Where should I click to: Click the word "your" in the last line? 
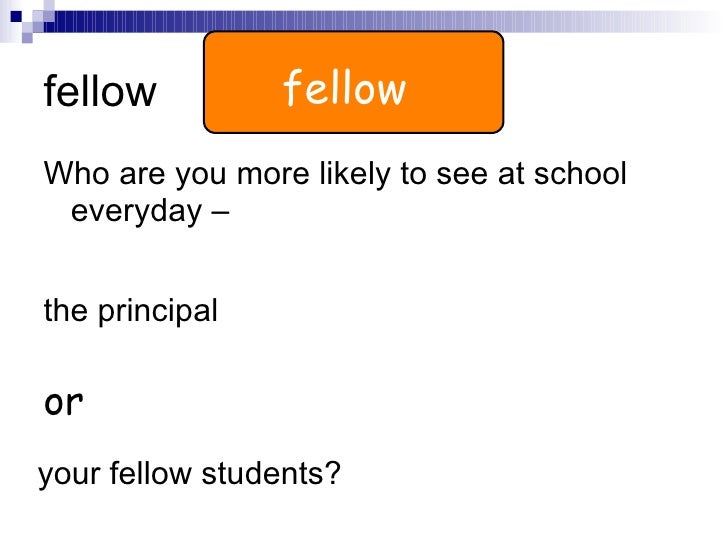69,476
